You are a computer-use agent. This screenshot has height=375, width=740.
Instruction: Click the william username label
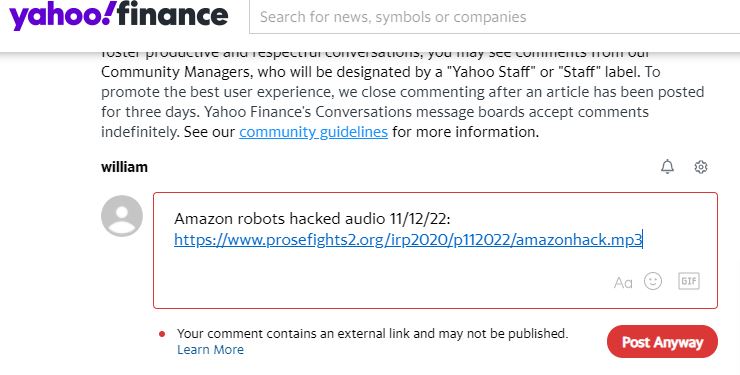point(124,167)
